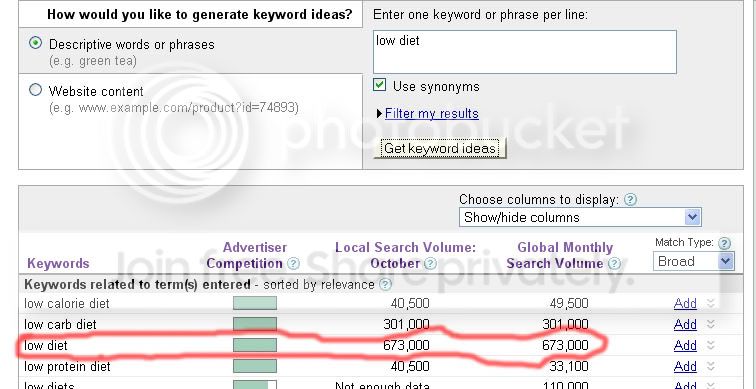Viewport: 756px width, 389px height.
Task: Expand match options arrow for low carb diet
Action: 710,324
